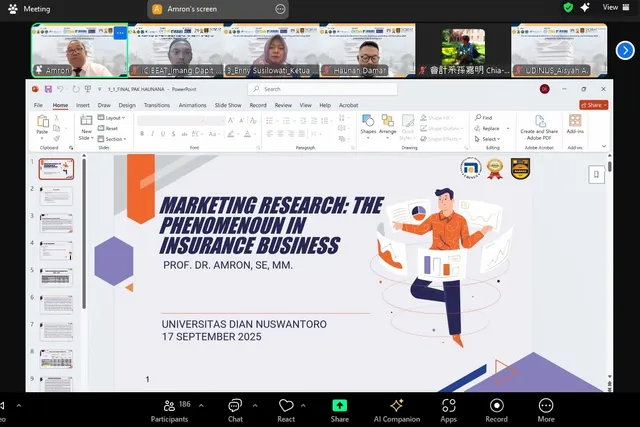Collapse the PowerPoint ribbon chevron
This screenshot has height=427, width=640.
tap(604, 146)
